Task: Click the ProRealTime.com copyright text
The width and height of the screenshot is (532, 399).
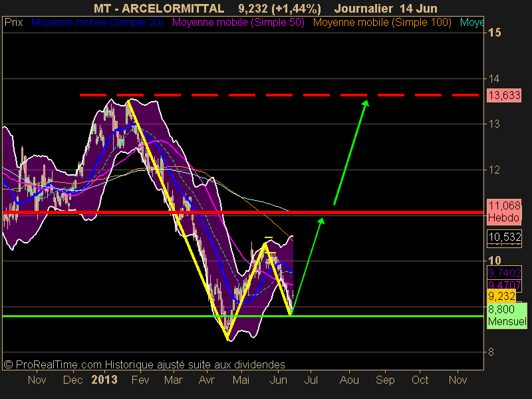Action: [144, 364]
